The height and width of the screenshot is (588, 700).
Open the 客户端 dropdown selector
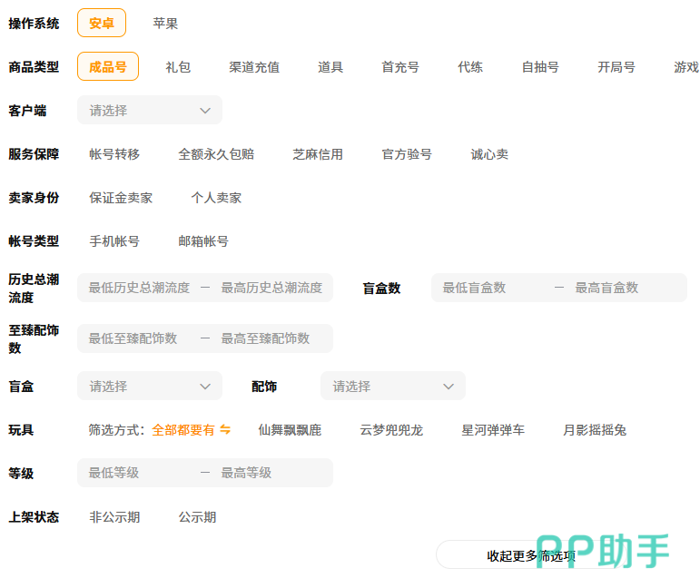click(x=150, y=111)
